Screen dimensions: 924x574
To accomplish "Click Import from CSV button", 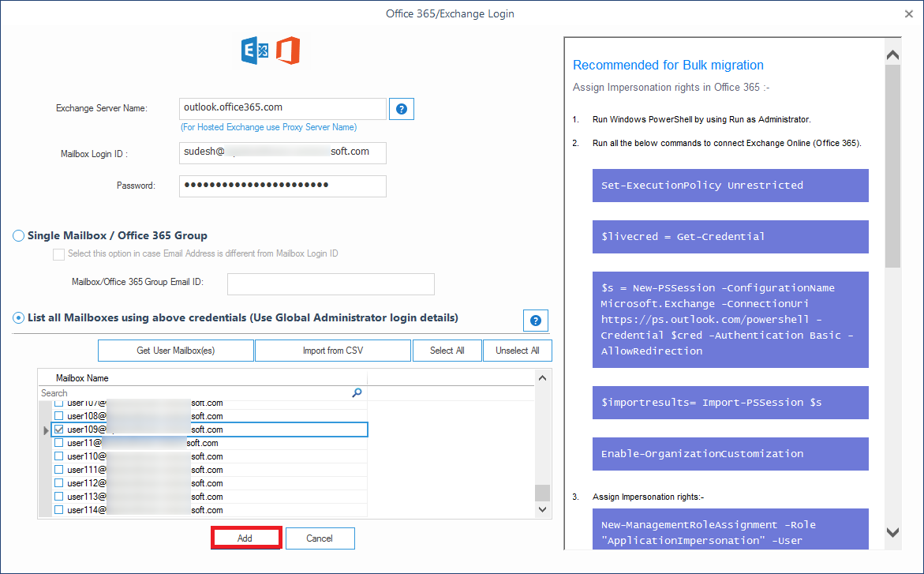I will tap(333, 351).
